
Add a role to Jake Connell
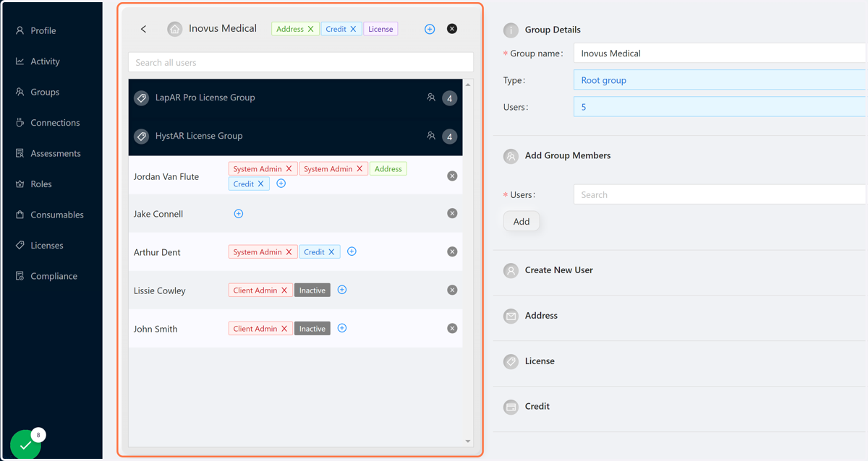click(239, 214)
